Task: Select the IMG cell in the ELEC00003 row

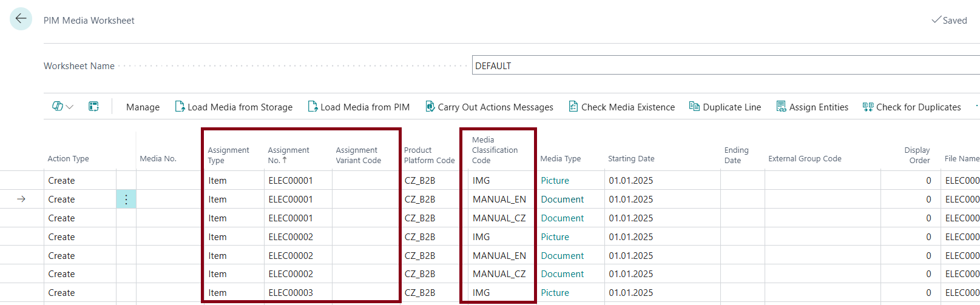Action: tap(502, 293)
